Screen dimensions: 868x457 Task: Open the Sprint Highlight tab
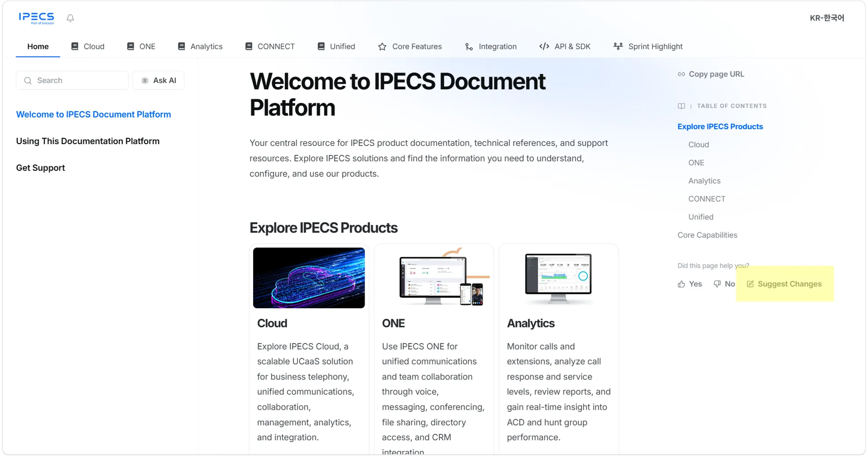tap(648, 46)
